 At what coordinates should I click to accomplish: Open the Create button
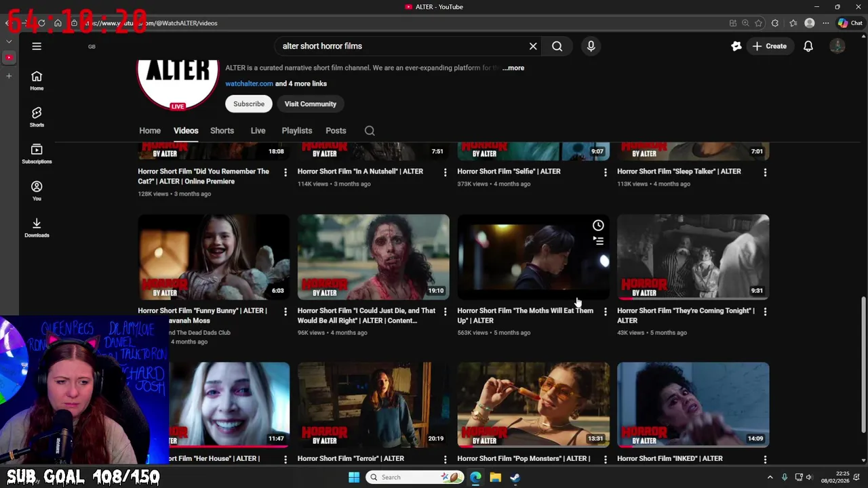[769, 46]
